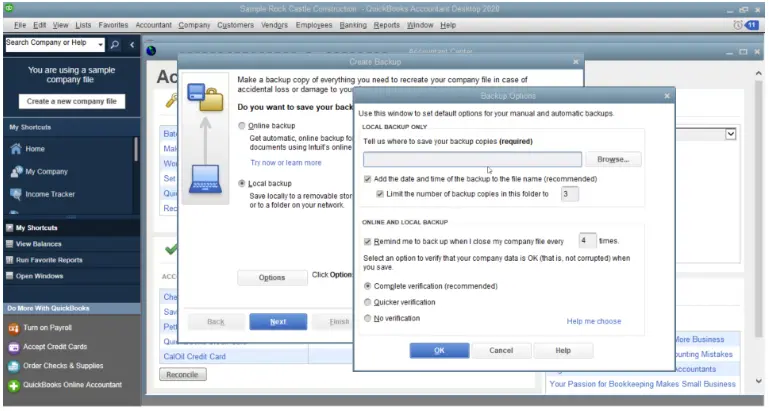Click OK in Backup Options

pyautogui.click(x=439, y=351)
